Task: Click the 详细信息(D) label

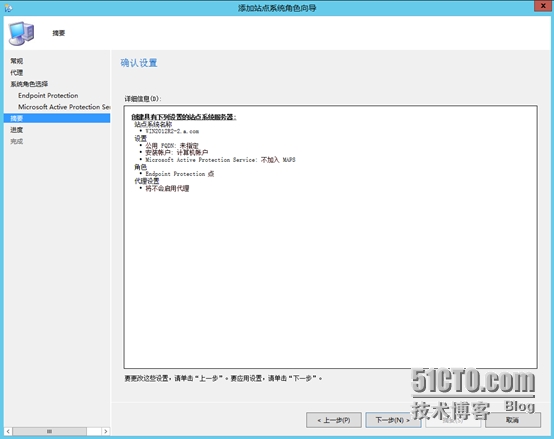Action: pos(143,99)
